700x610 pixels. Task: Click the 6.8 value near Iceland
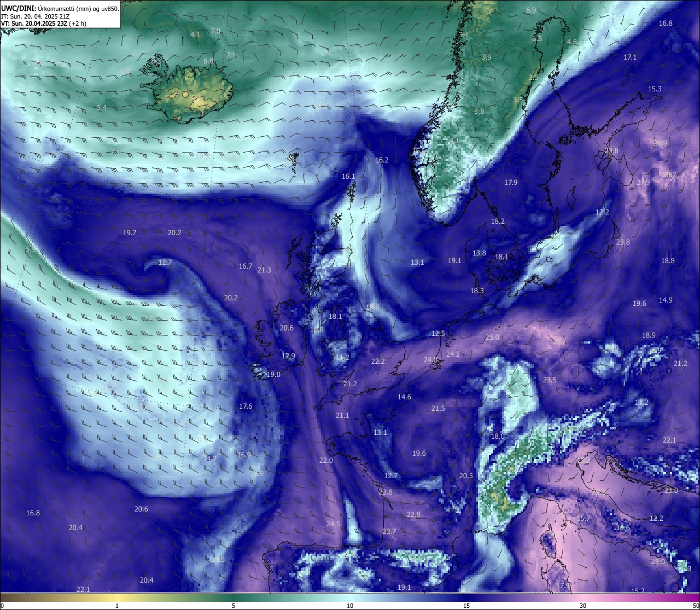tap(208, 61)
